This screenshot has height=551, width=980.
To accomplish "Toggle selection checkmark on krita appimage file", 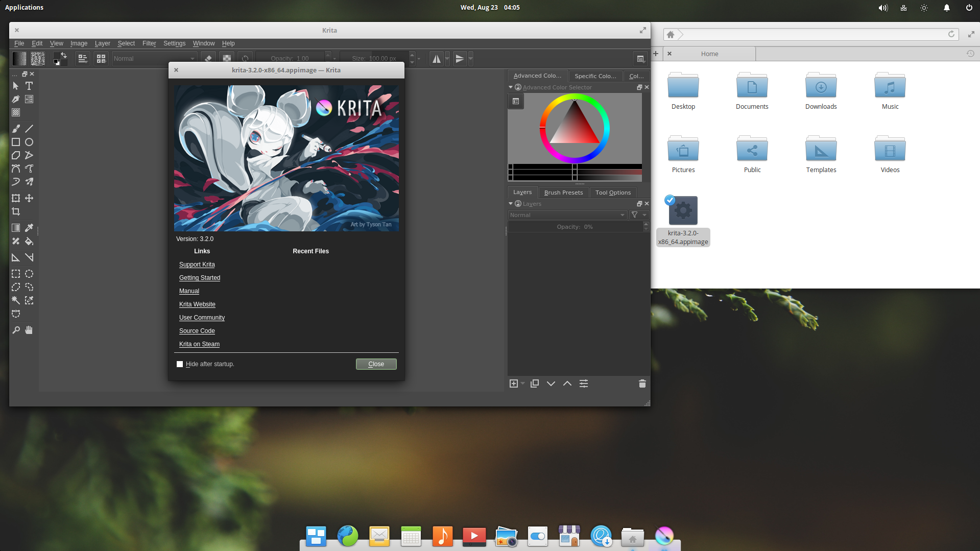I will coord(670,200).
